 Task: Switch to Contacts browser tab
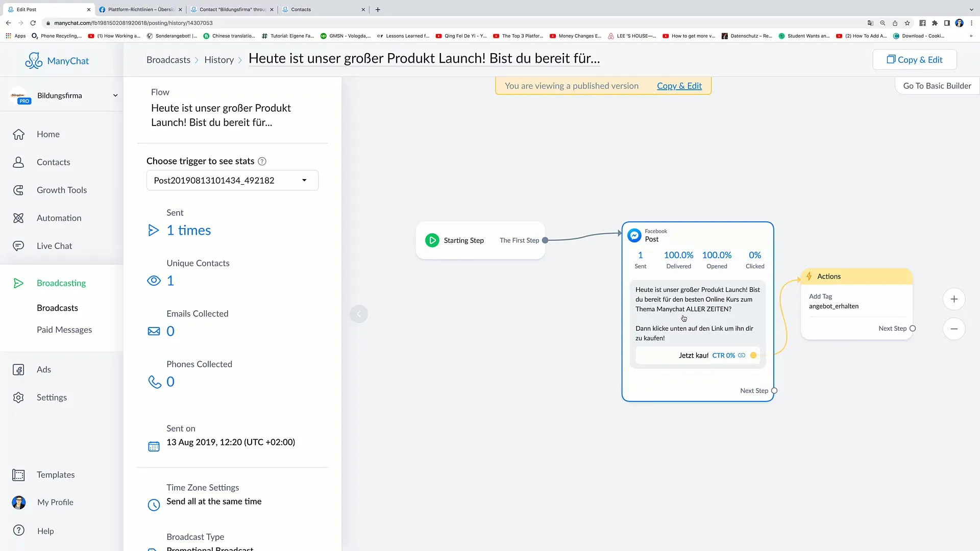(x=323, y=9)
